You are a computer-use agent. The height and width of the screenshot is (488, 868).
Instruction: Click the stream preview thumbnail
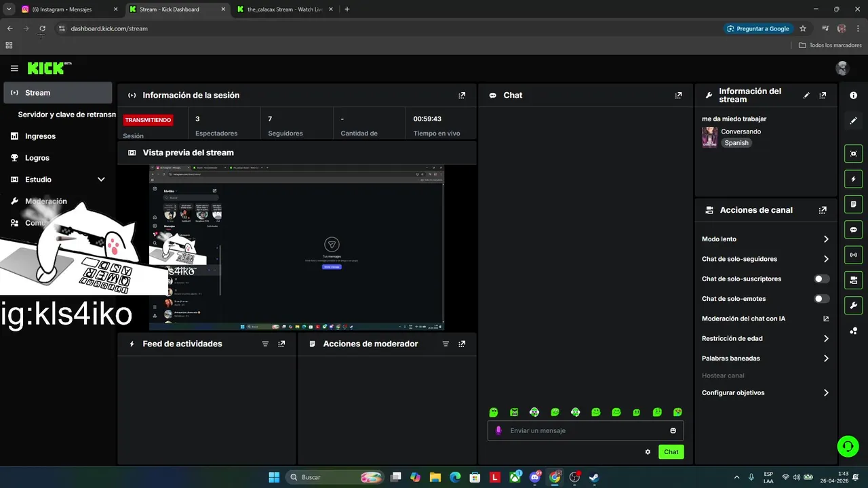coord(297,247)
